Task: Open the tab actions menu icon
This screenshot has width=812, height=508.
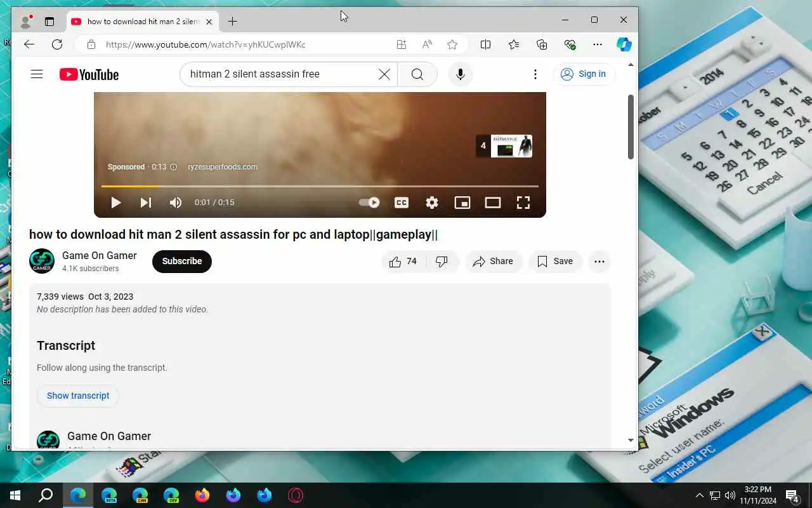Action: tap(49, 22)
